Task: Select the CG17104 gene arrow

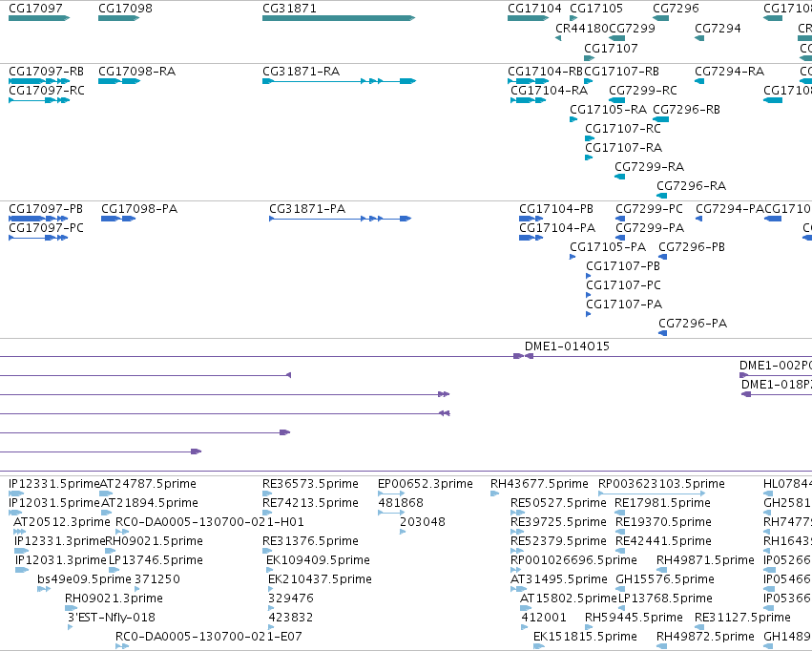Action: pos(529,18)
